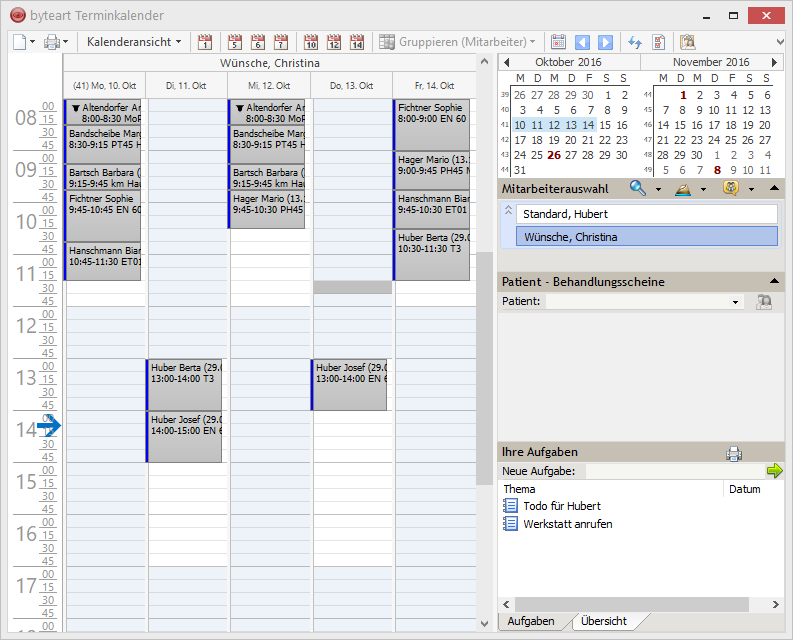Click the magnifier search icon in Mitarbeiterauswahl
793x640 pixels.
tap(638, 188)
